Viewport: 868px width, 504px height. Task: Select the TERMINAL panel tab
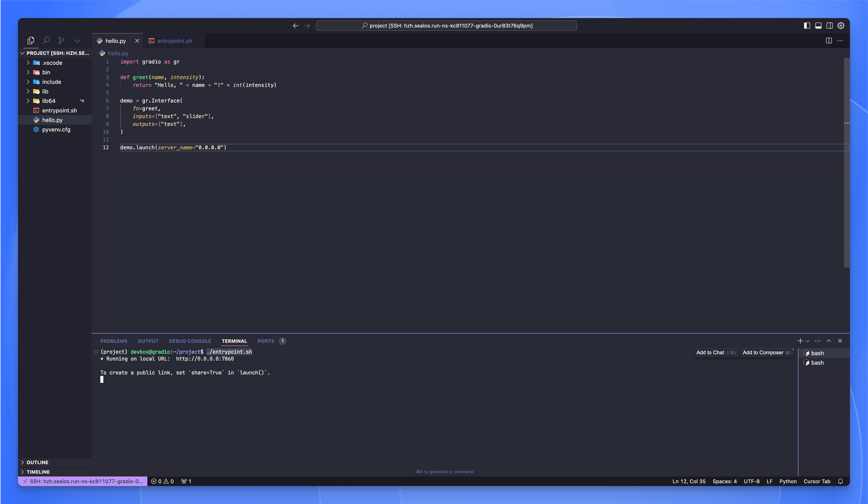click(234, 341)
